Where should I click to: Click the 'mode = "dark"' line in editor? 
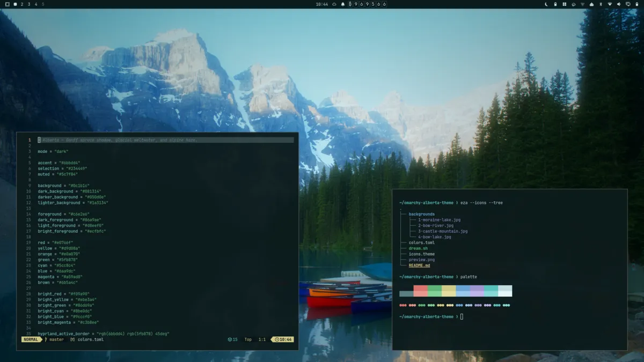coord(53,151)
